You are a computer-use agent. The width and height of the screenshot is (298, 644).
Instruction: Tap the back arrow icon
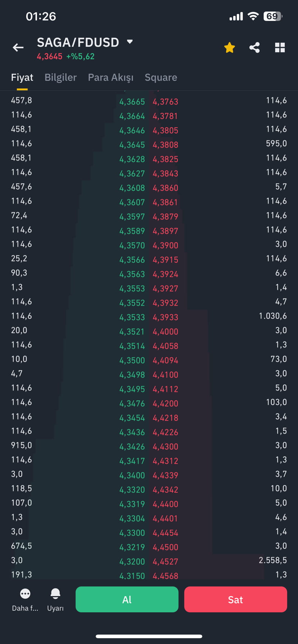click(x=18, y=47)
